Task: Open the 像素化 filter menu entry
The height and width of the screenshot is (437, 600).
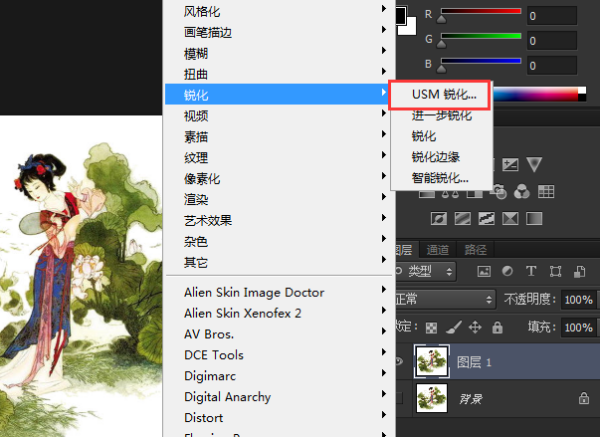Action: click(x=280, y=178)
